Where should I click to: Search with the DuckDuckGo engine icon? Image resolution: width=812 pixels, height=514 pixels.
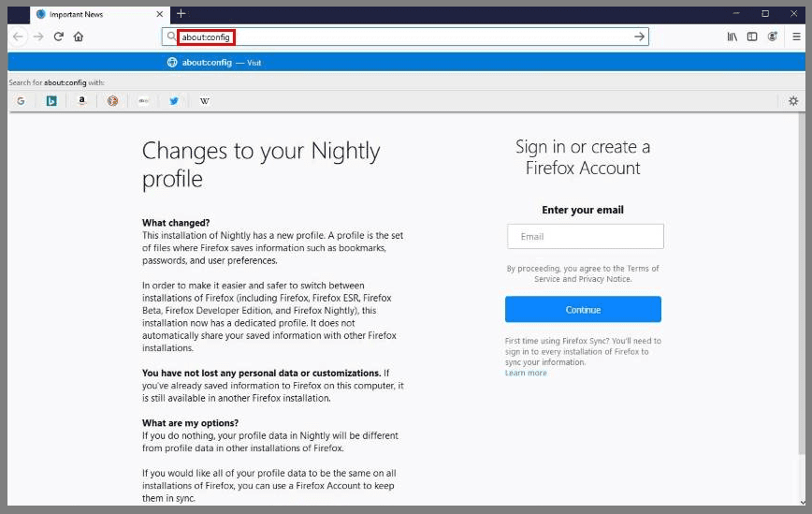click(112, 101)
